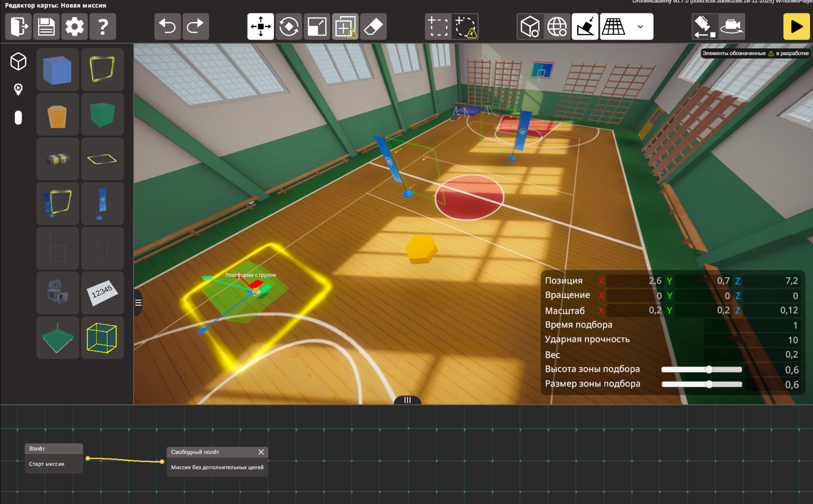Select the Rotate tool
The image size is (813, 504).
(x=288, y=27)
